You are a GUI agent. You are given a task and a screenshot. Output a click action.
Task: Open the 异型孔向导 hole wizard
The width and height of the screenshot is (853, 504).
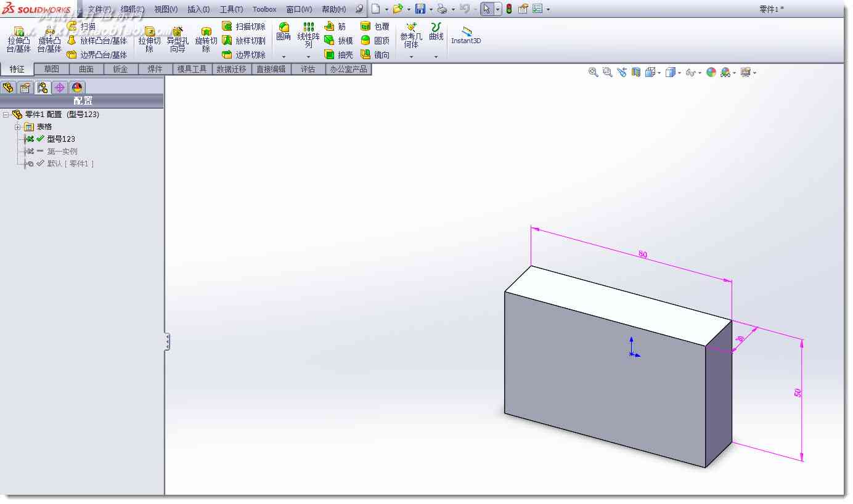178,40
